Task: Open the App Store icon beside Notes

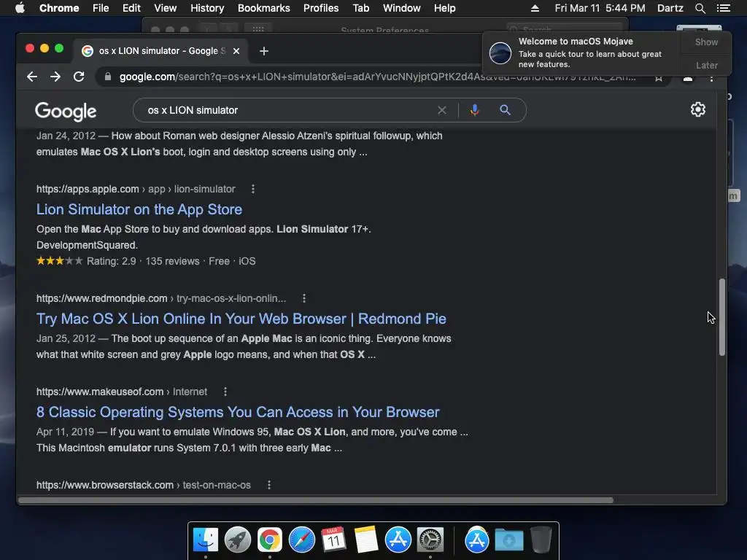Action: pos(398,540)
